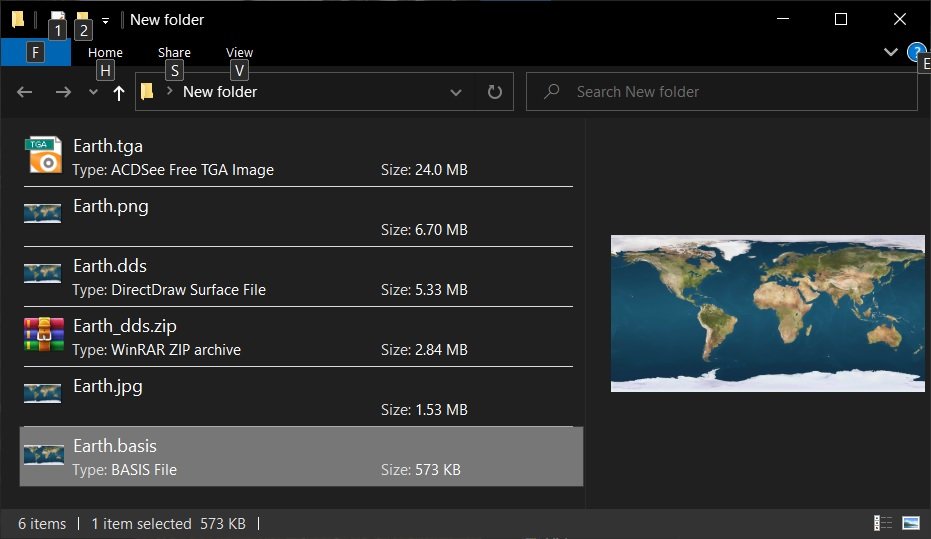931x539 pixels.
Task: Click the Properties quick access toolbar icon
Action: [x=58, y=19]
